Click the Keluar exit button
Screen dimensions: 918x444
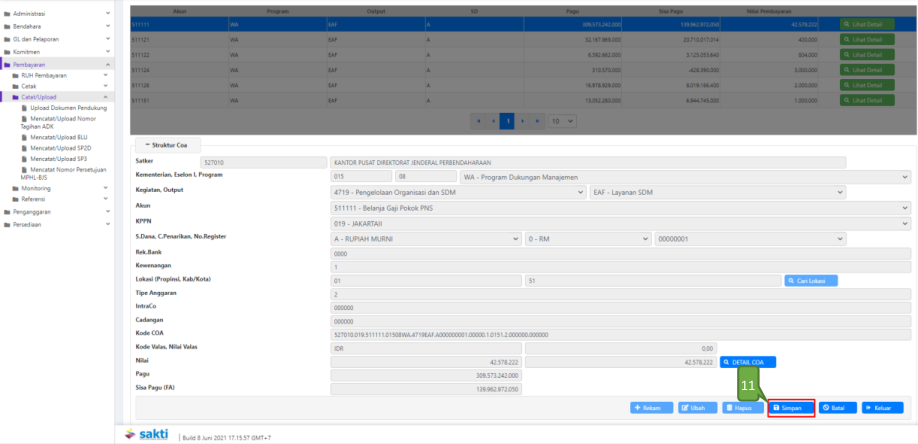click(883, 408)
